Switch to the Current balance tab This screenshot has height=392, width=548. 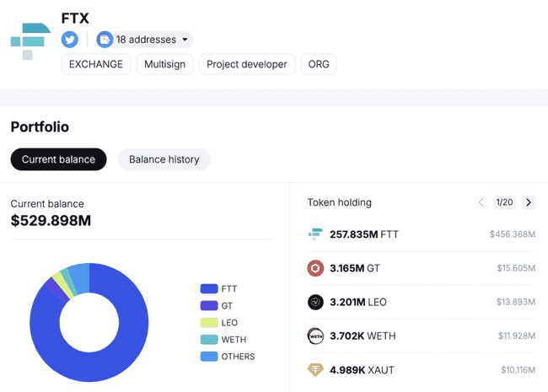pyautogui.click(x=58, y=159)
